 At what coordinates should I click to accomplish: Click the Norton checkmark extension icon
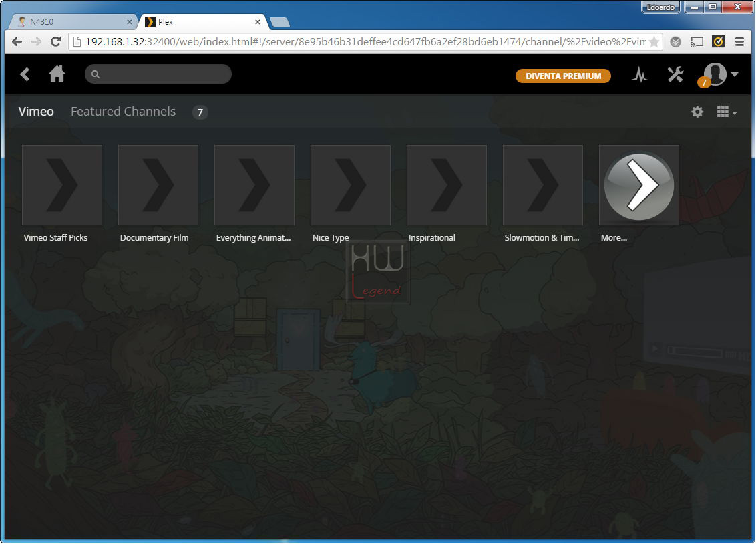pos(718,41)
